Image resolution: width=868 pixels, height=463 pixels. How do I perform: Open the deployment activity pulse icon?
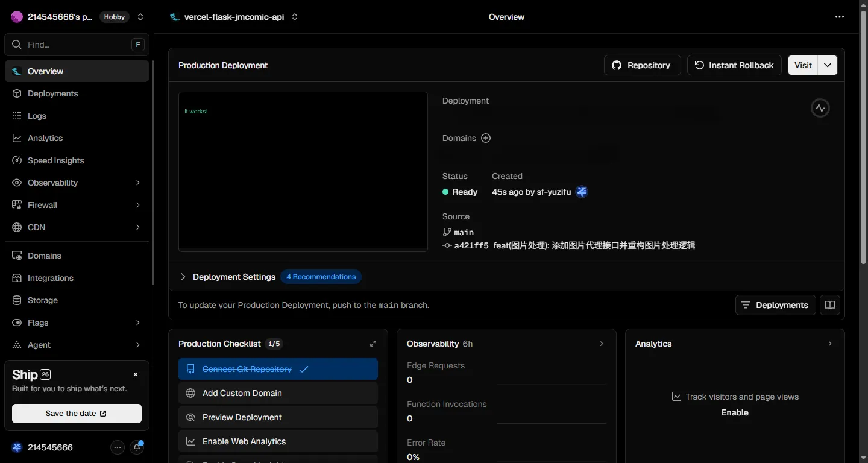pos(820,108)
